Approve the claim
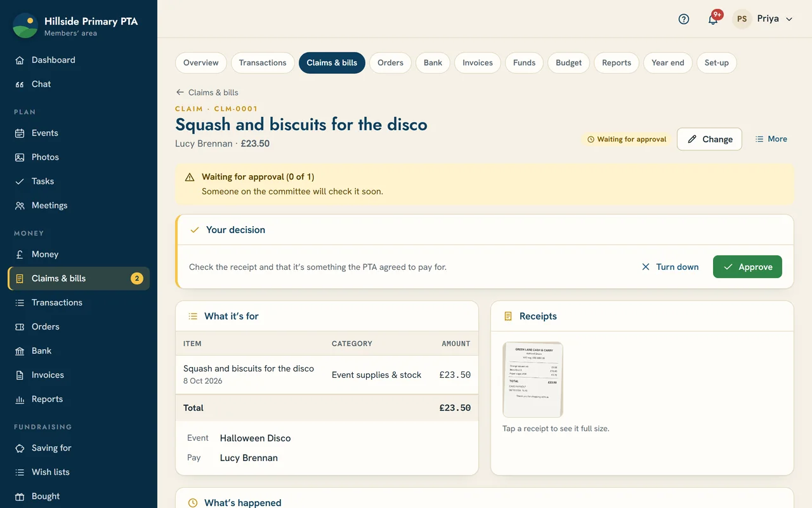The height and width of the screenshot is (508, 812). (x=747, y=267)
